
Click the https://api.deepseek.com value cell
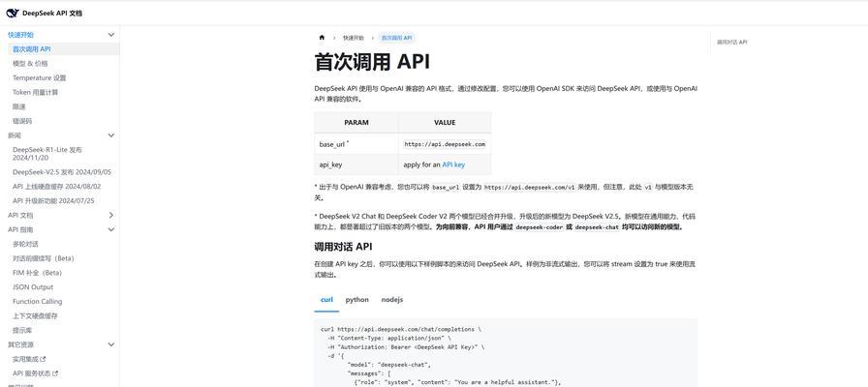pyautogui.click(x=445, y=144)
